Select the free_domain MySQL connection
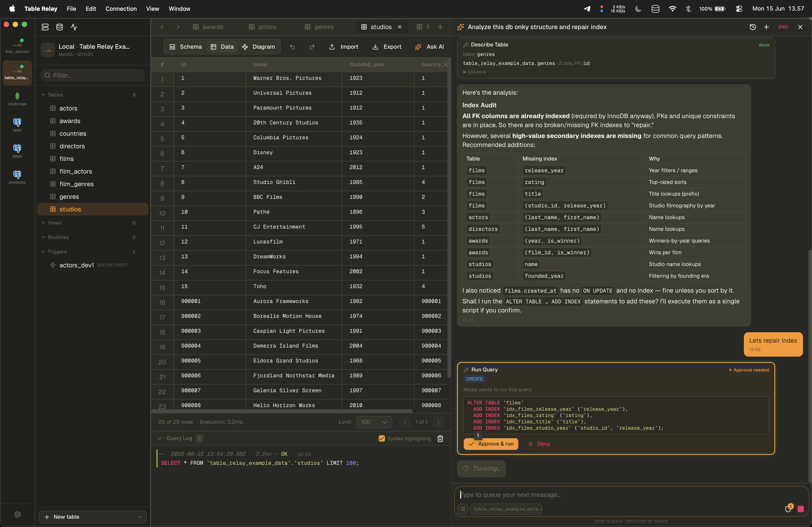This screenshot has height=527, width=812. coord(17,46)
